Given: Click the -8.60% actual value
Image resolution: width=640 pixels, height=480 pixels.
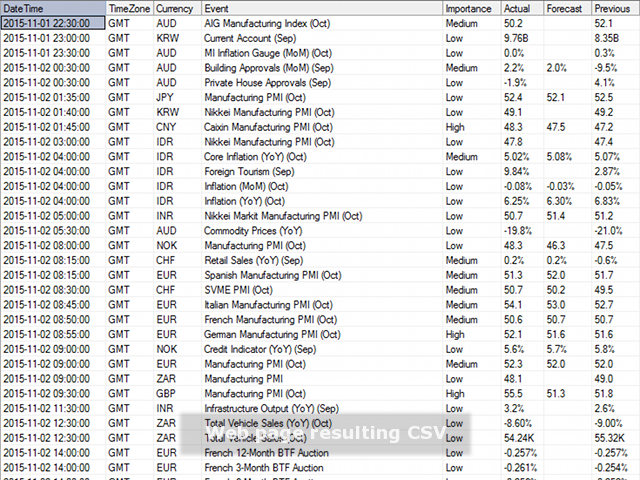Looking at the screenshot, I should click(519, 423).
